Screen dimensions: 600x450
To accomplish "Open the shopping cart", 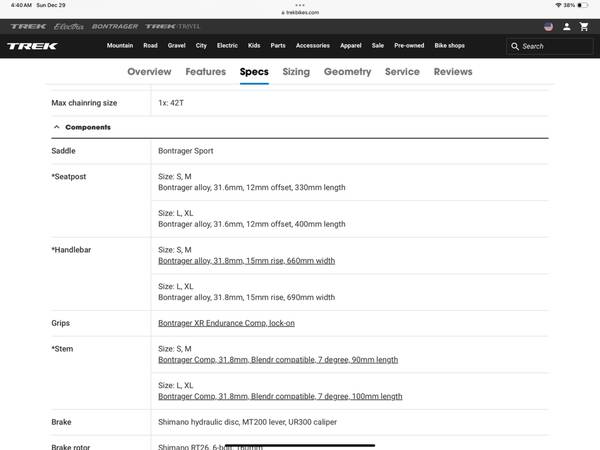I will [x=585, y=26].
